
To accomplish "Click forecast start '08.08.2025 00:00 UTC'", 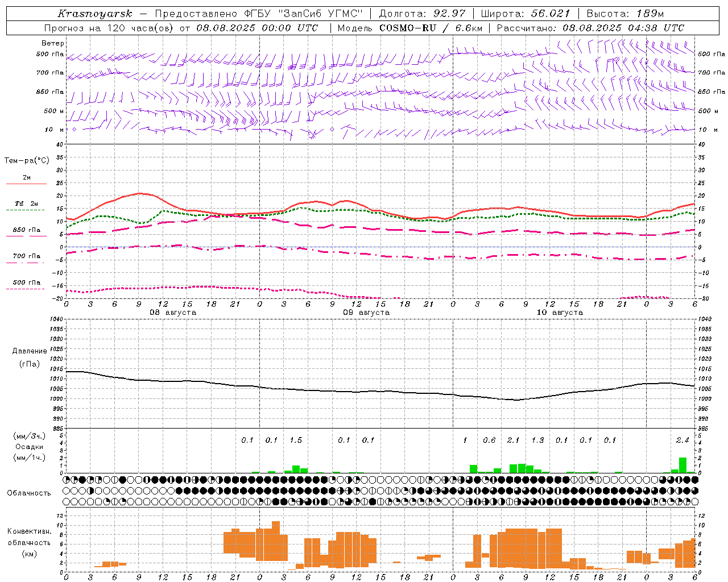I will [x=257, y=28].
